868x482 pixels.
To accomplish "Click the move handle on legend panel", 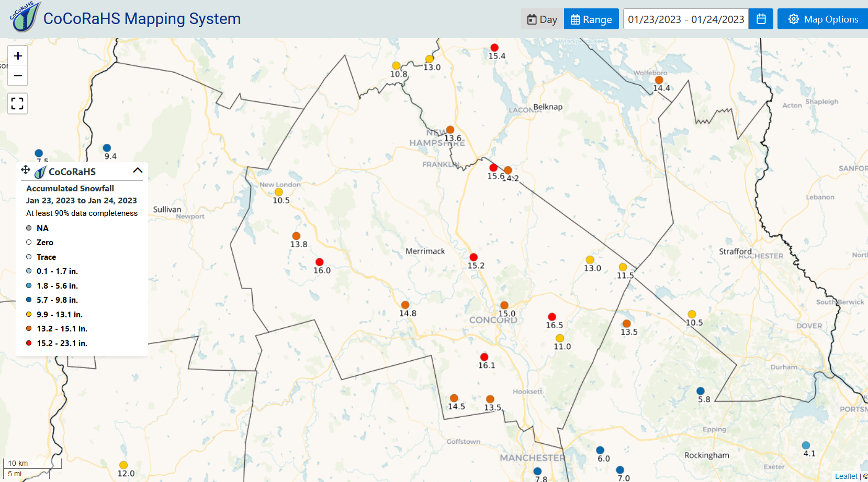I will (25, 169).
